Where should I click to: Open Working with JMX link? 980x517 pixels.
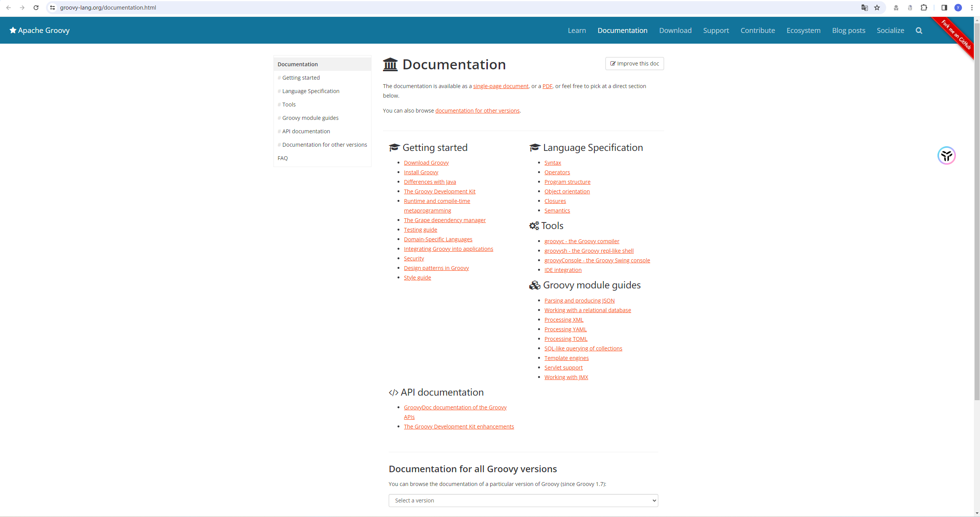pyautogui.click(x=566, y=377)
